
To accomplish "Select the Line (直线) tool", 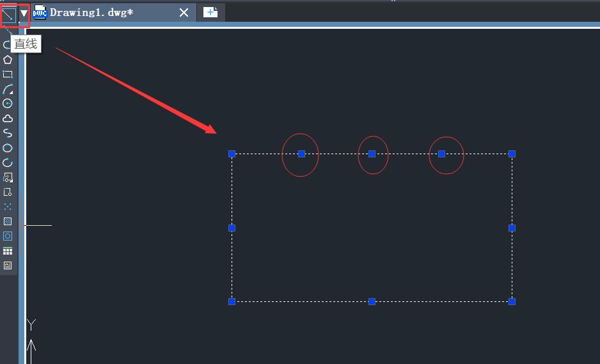I will (x=9, y=14).
